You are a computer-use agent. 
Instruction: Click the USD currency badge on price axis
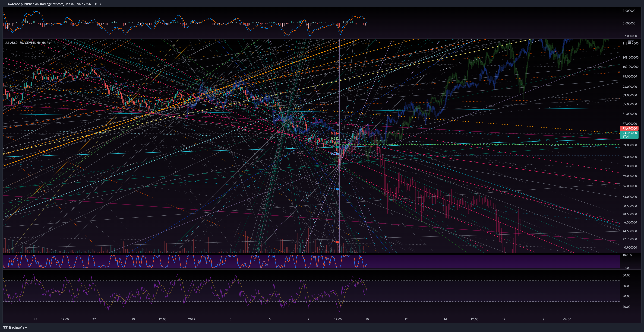pos(631,43)
